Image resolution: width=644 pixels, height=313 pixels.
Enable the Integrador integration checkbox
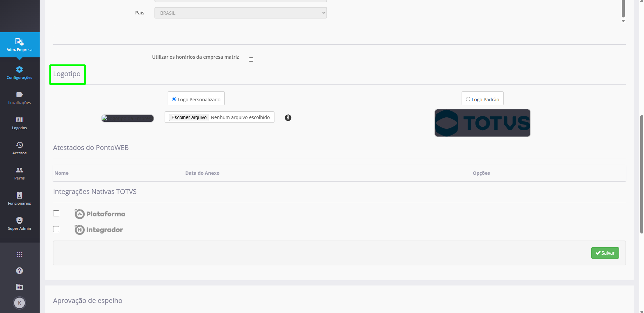point(56,229)
